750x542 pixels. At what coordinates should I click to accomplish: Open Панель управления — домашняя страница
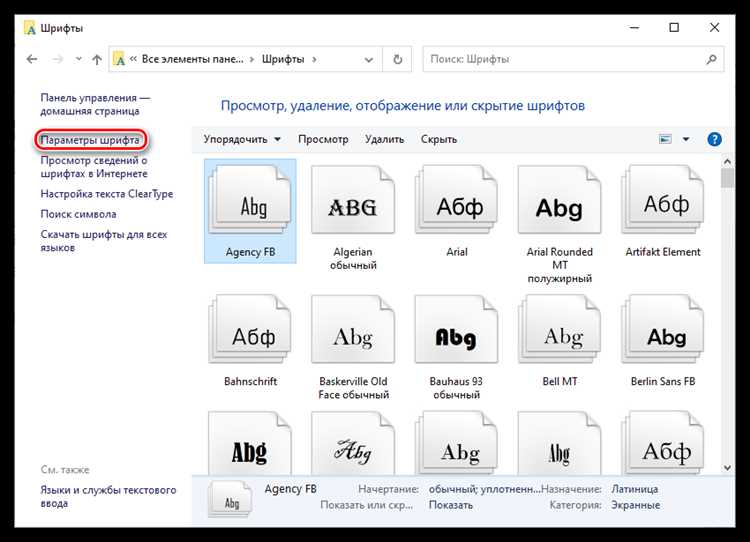[x=95, y=104]
